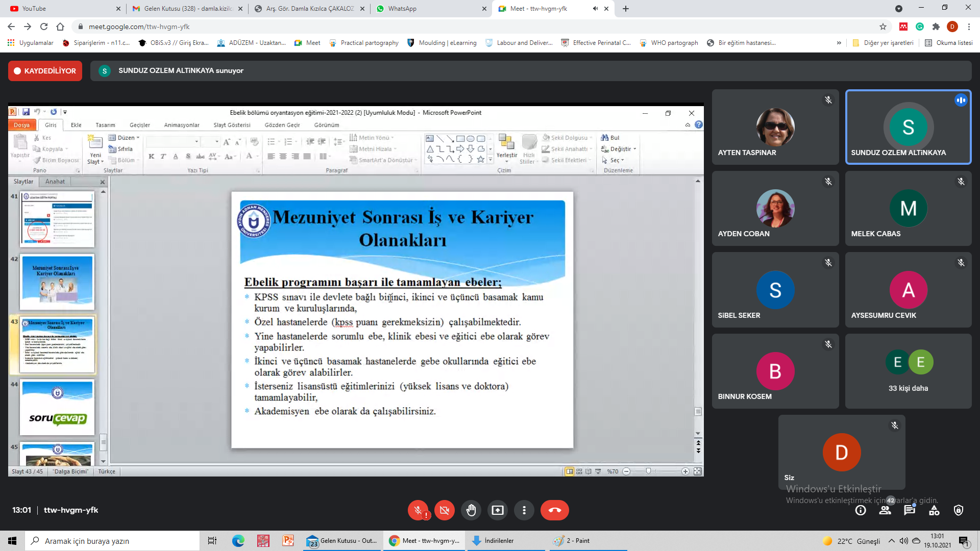Open meeting details info icon
The height and width of the screenshot is (551, 980).
pos(861,510)
